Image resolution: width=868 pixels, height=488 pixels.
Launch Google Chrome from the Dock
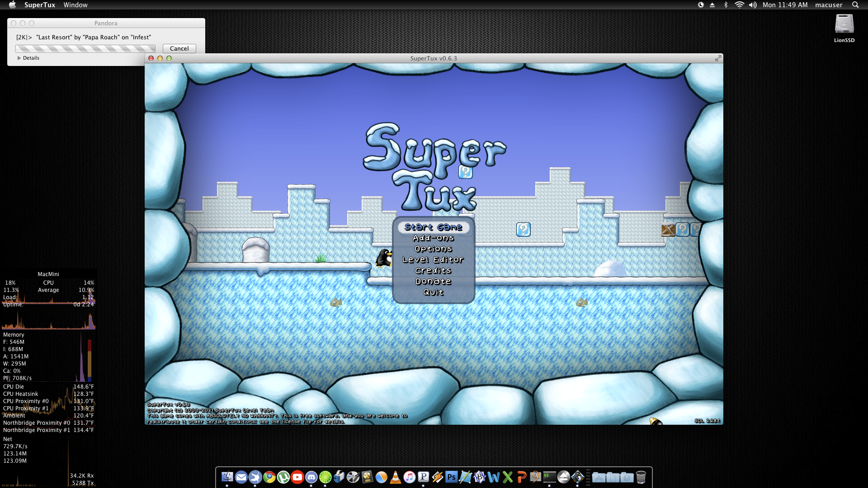coord(269,477)
